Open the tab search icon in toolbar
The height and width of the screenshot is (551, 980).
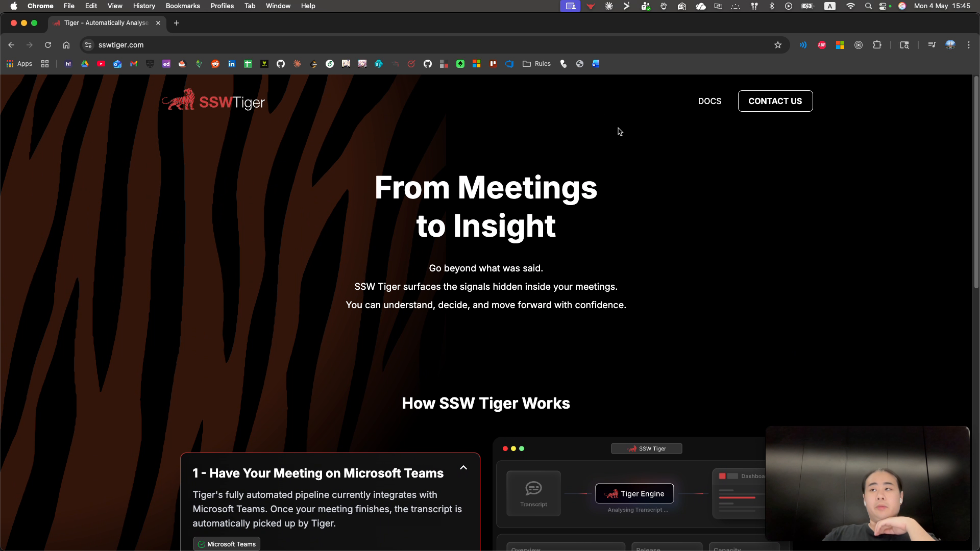[904, 45]
